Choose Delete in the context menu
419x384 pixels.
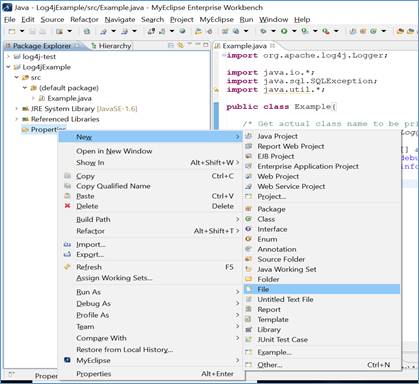coord(152,206)
